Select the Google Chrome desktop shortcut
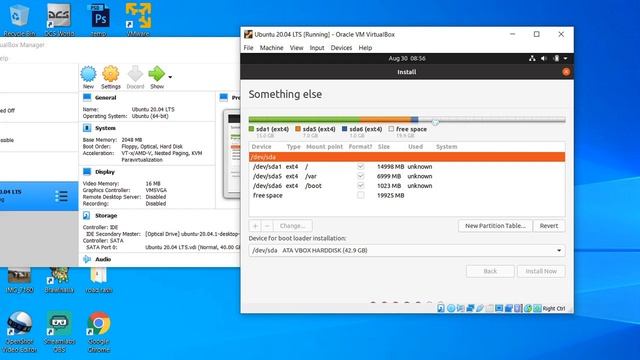The height and width of the screenshot is (360, 640). tap(98, 332)
